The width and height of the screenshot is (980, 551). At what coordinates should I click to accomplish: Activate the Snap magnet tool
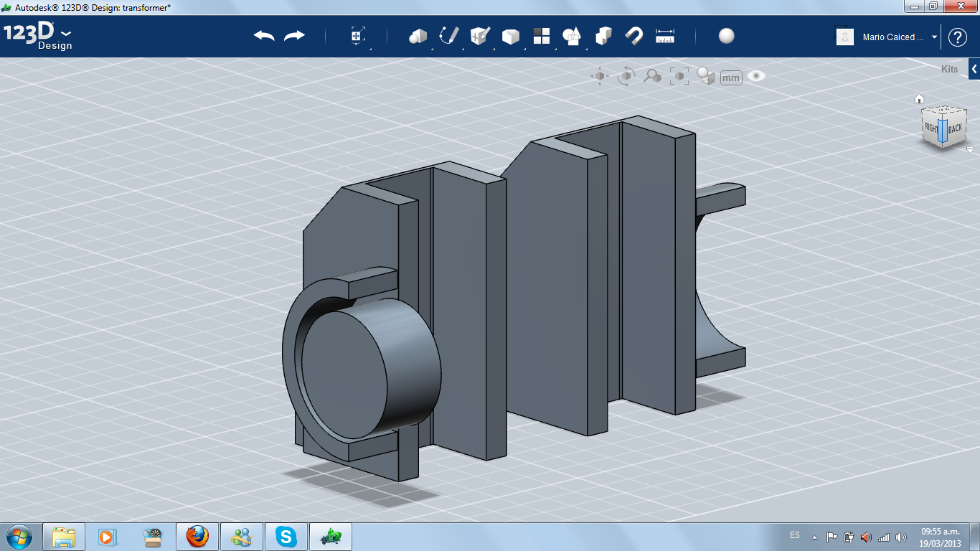[x=633, y=36]
